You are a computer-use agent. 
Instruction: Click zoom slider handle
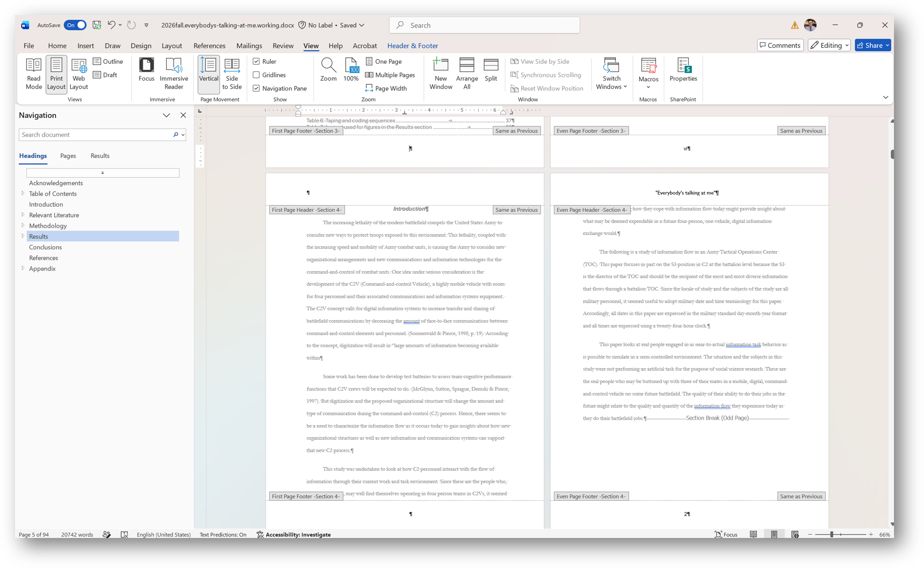click(x=831, y=535)
